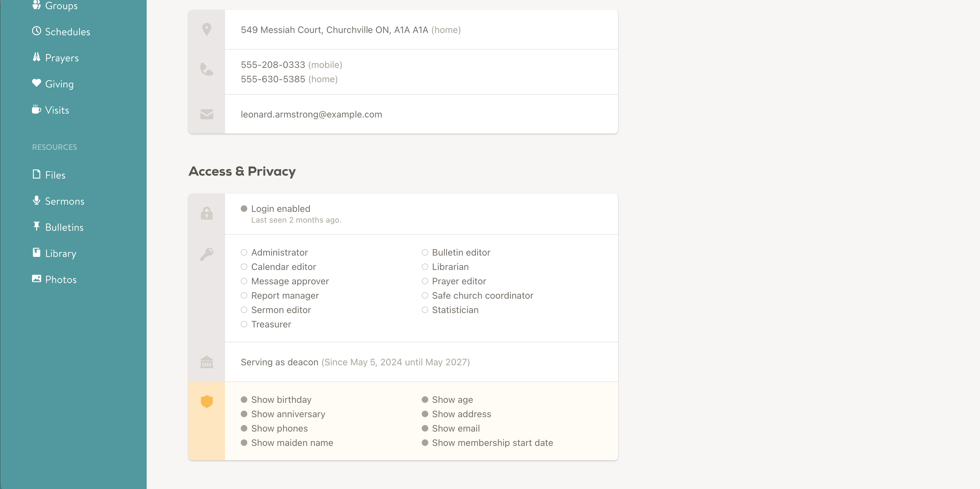980x489 pixels.
Task: Click the RESOURCES section label
Action: coord(55,147)
